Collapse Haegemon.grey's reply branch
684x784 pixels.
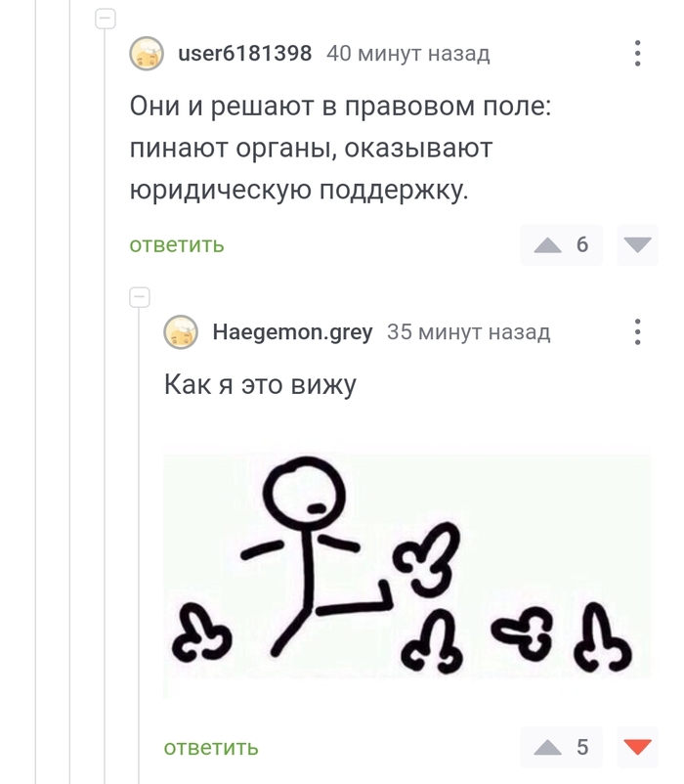[140, 297]
